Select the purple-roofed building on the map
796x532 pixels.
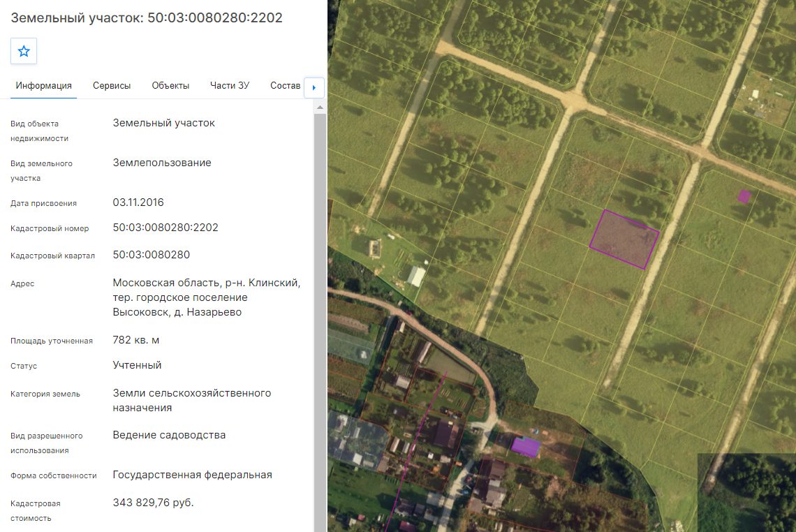(525, 447)
